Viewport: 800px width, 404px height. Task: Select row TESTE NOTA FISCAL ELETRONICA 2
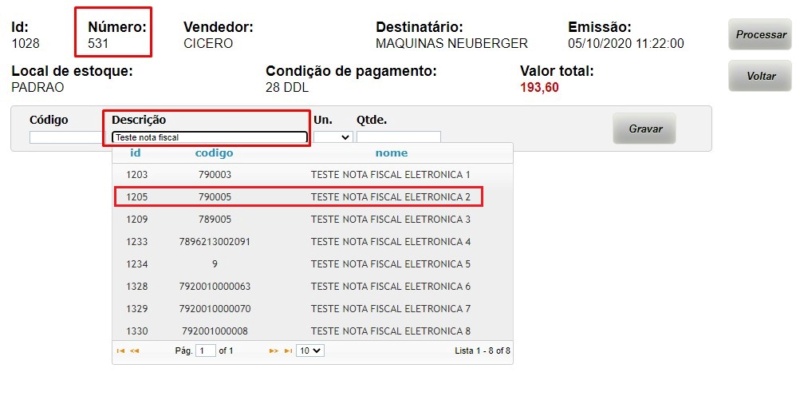[x=312, y=197]
